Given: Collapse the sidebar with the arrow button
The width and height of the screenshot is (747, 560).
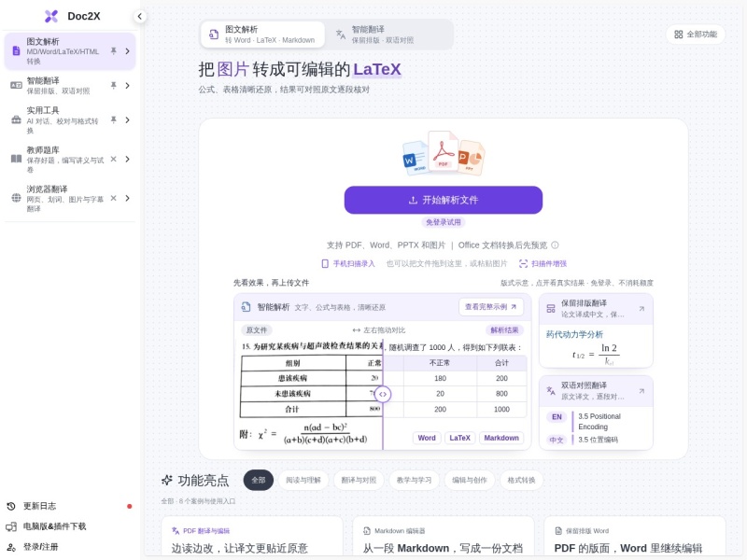Looking at the screenshot, I should click(x=139, y=16).
